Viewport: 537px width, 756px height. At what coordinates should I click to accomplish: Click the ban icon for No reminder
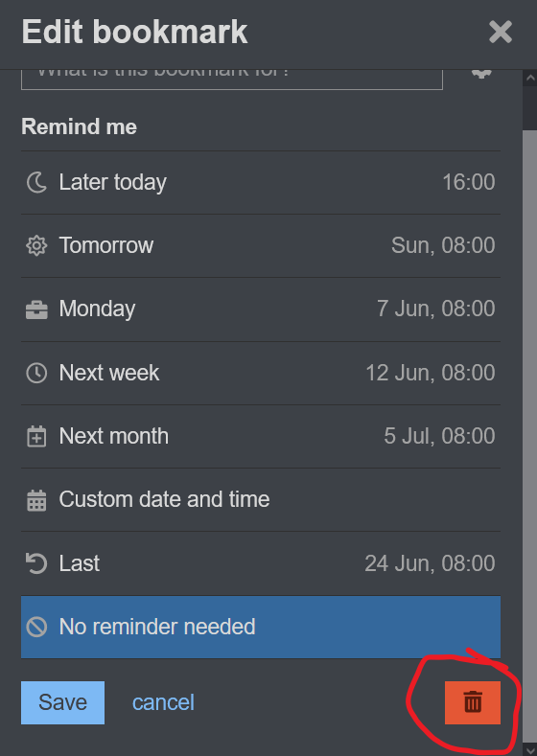[x=36, y=627]
